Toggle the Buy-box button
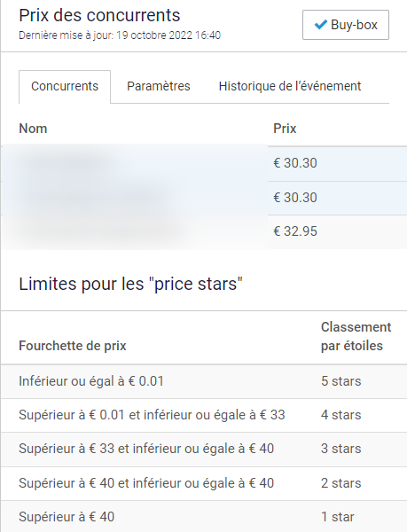 coord(346,25)
